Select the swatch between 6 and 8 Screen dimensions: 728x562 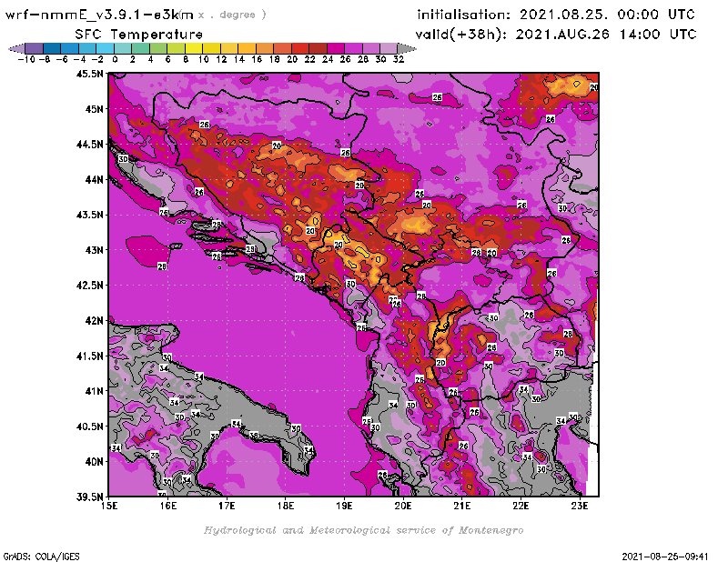point(176,48)
